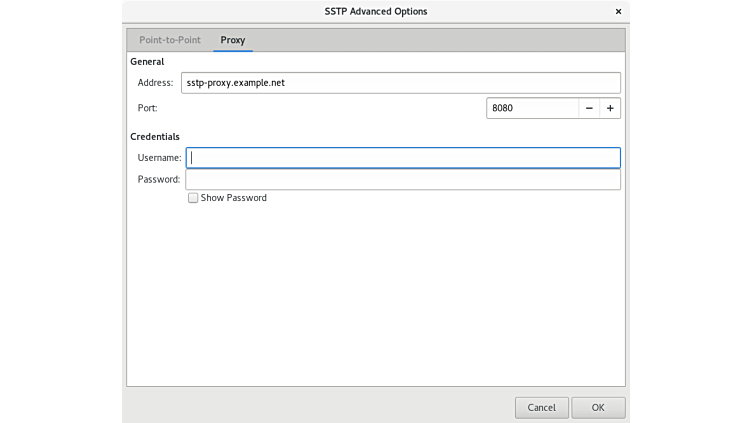Click the 'Password:' label

tap(159, 179)
